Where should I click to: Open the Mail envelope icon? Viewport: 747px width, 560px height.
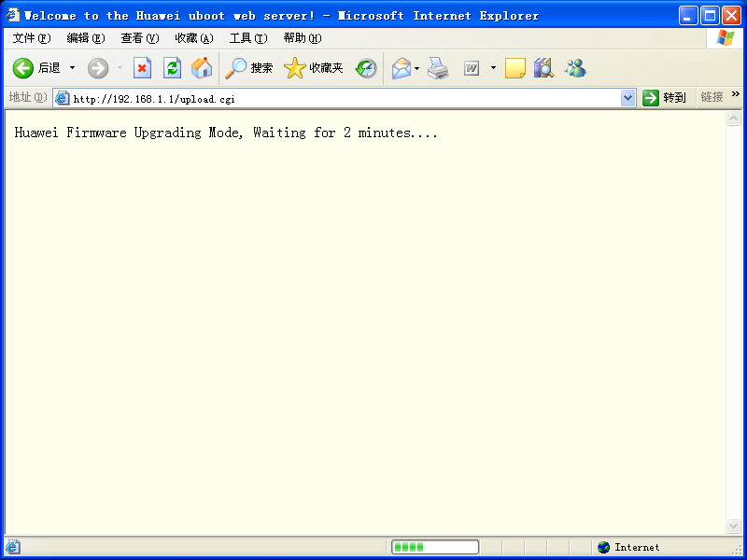(x=402, y=68)
